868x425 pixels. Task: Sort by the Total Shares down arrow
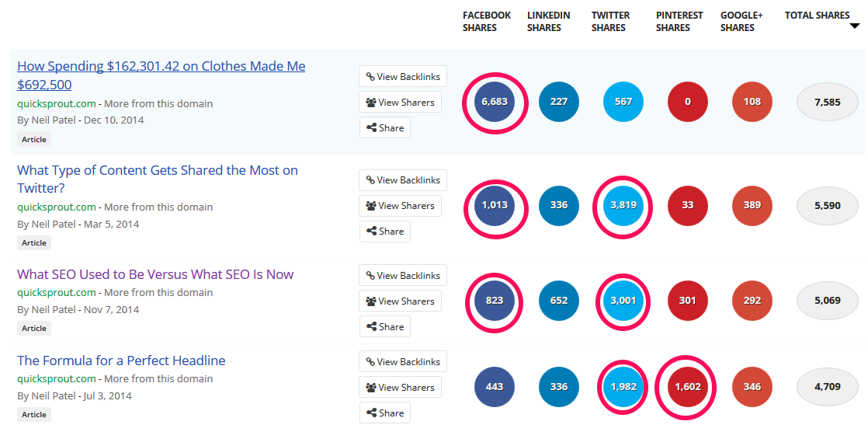tap(855, 26)
